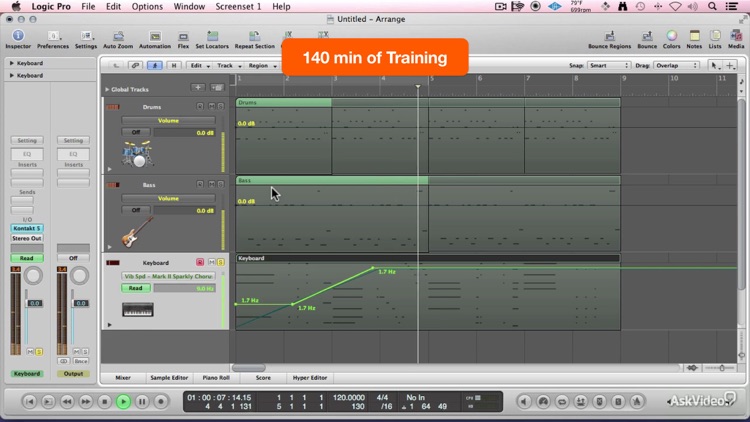Click the drum kit icon on Drums track
The image size is (750, 422).
tap(138, 154)
